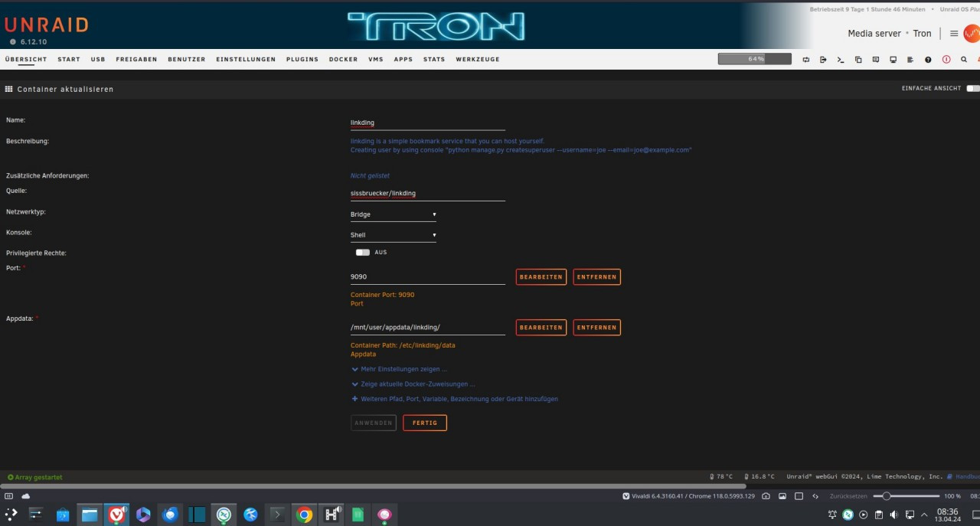Click the Vivaldi page actions code icon
Viewport: 980px width, 526px height.
[815, 496]
